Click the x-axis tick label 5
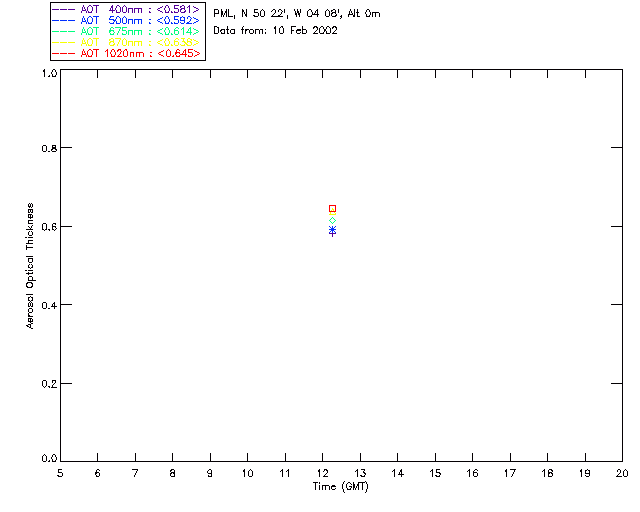The width and height of the screenshot is (640, 512). [60, 473]
